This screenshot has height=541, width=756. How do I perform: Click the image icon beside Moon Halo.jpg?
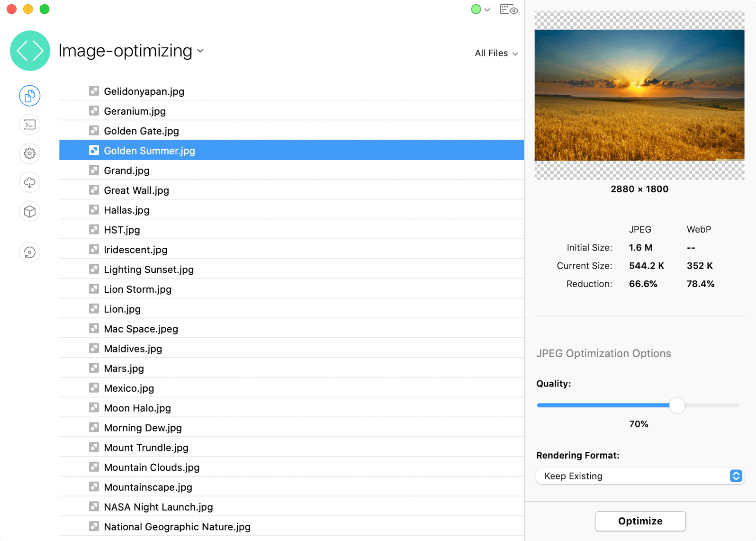(94, 408)
